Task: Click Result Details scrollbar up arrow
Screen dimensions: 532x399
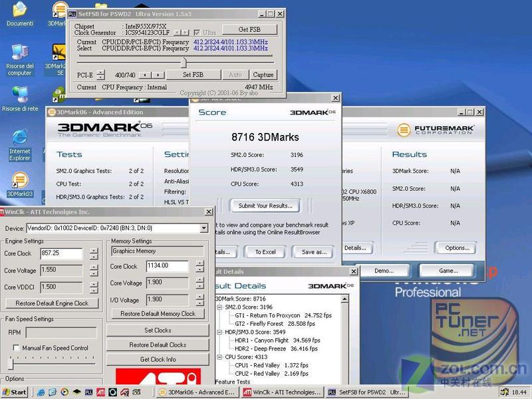Action: 344,299
